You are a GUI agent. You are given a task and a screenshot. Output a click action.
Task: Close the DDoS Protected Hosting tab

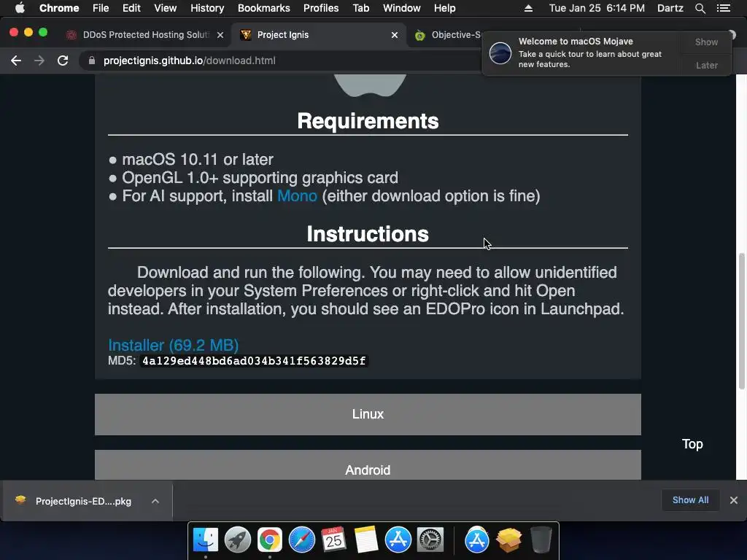[x=220, y=35]
